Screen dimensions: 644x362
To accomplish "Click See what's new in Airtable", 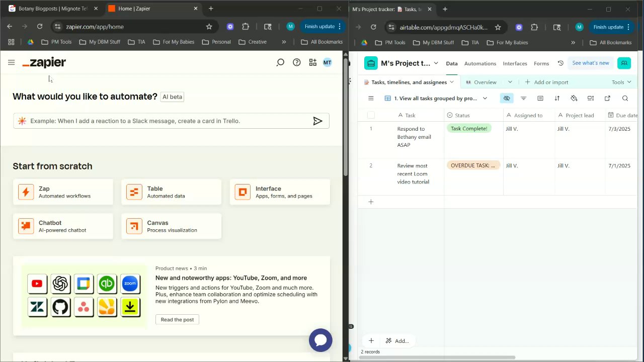I will point(591,63).
